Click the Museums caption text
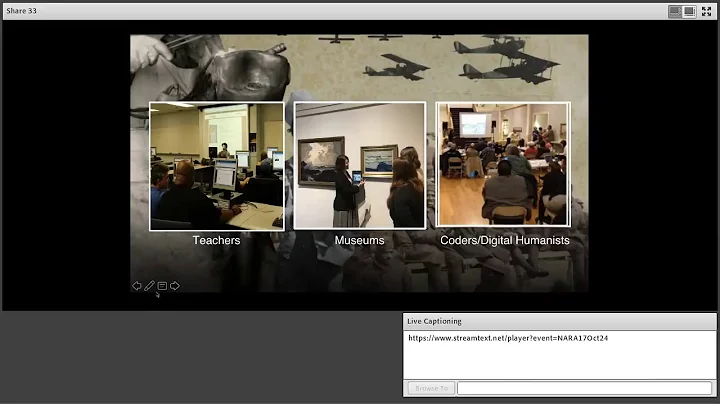Image resolution: width=720 pixels, height=404 pixels. pos(360,240)
